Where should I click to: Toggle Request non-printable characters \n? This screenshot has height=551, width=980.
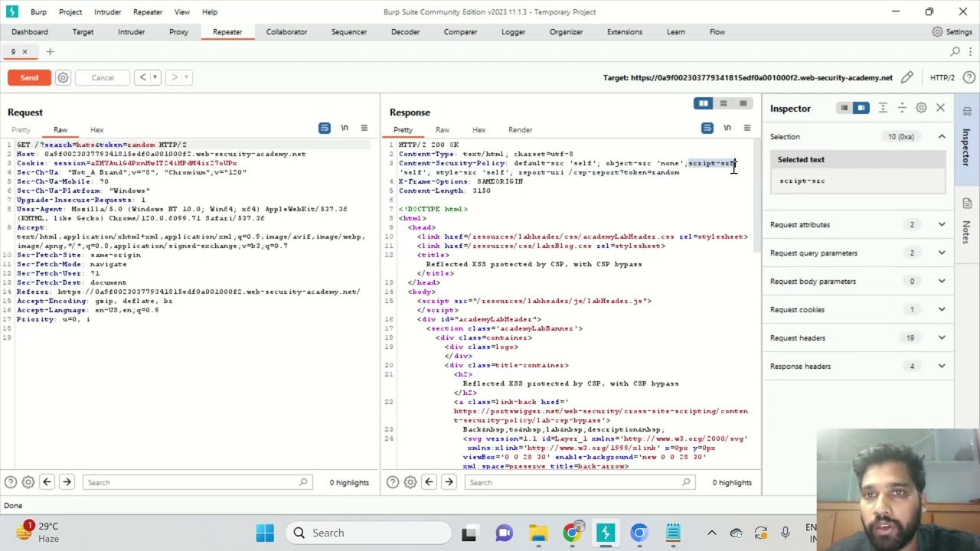tap(345, 128)
